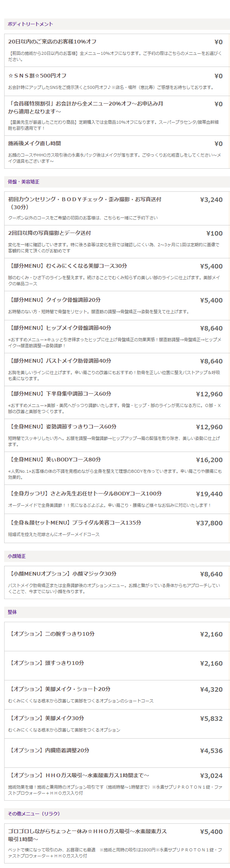
Task: Choose 【オプション】二の腕すっきり10分
Action: coord(51,634)
